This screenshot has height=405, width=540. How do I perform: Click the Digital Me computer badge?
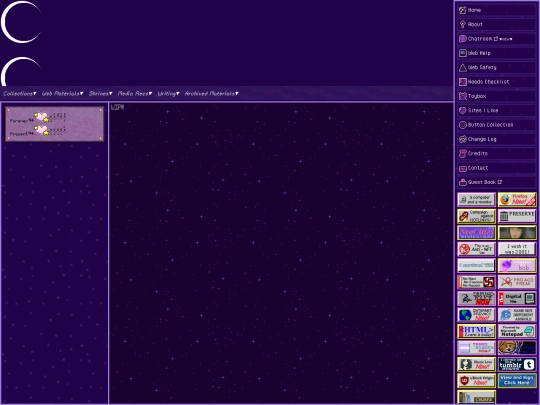(517, 298)
